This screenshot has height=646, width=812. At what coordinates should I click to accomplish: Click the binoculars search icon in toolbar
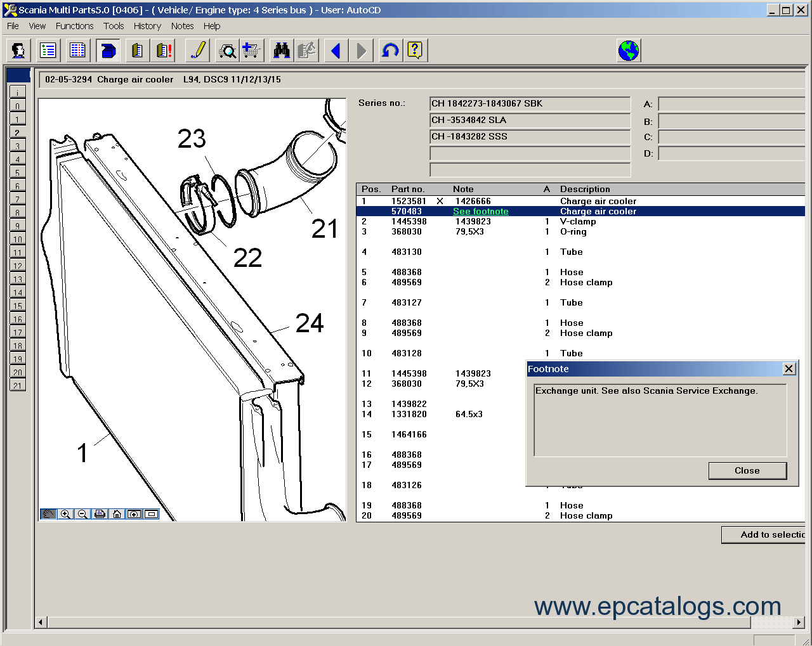coord(281,51)
